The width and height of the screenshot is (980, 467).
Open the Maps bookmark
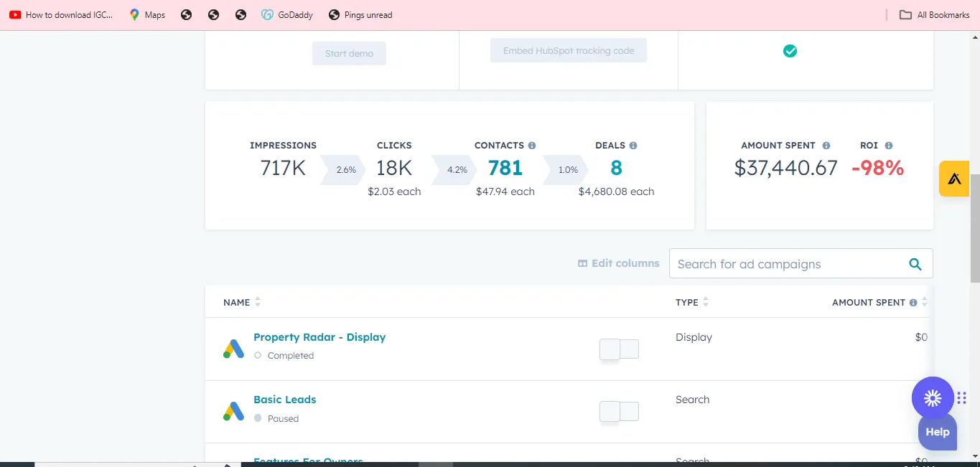147,14
